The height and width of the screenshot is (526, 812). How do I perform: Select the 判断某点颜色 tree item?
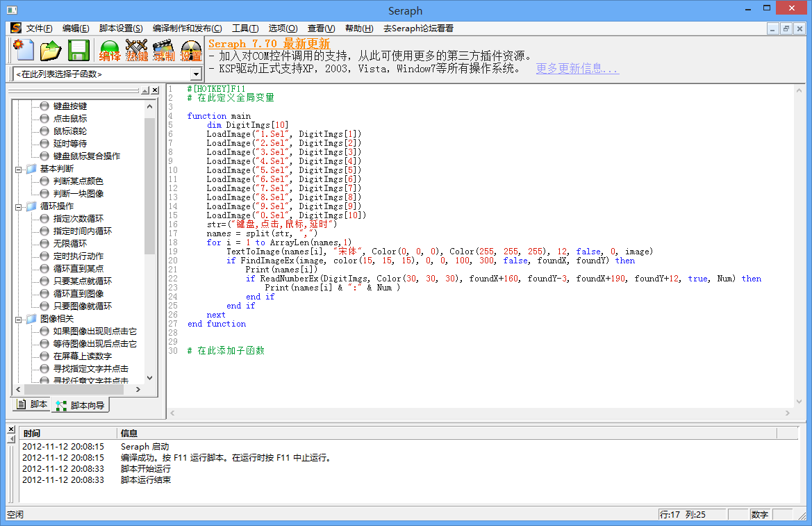(x=75, y=181)
